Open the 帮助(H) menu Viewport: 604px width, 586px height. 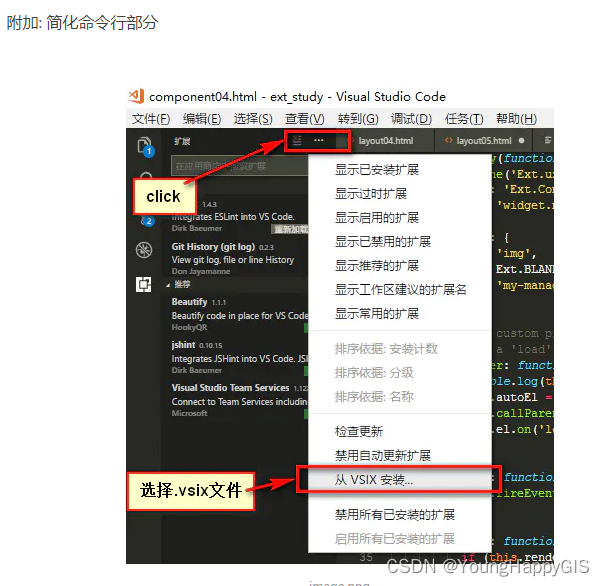[516, 119]
